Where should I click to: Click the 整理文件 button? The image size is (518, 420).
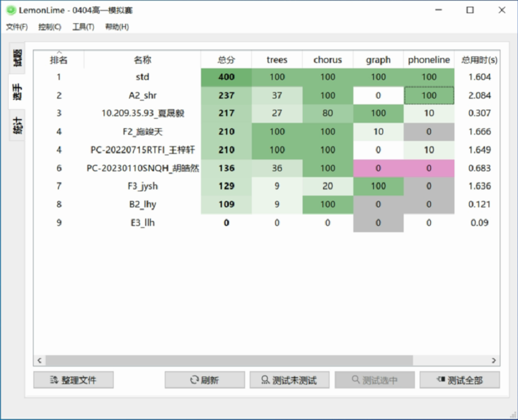(73, 380)
